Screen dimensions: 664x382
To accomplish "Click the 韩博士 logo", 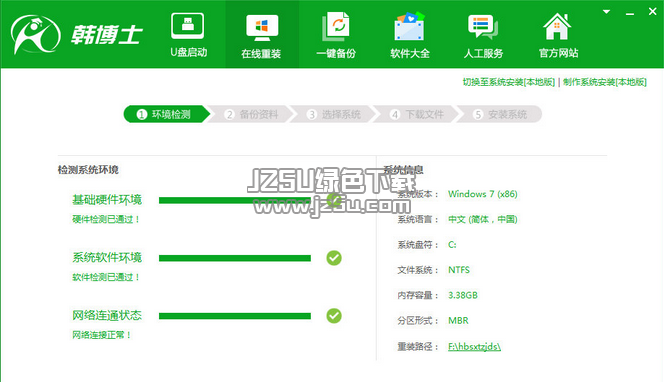I will pyautogui.click(x=76, y=34).
